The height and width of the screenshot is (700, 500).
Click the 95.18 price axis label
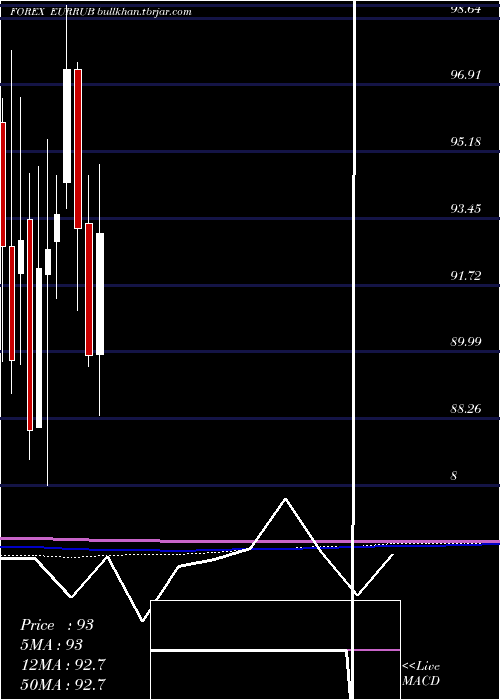(465, 142)
